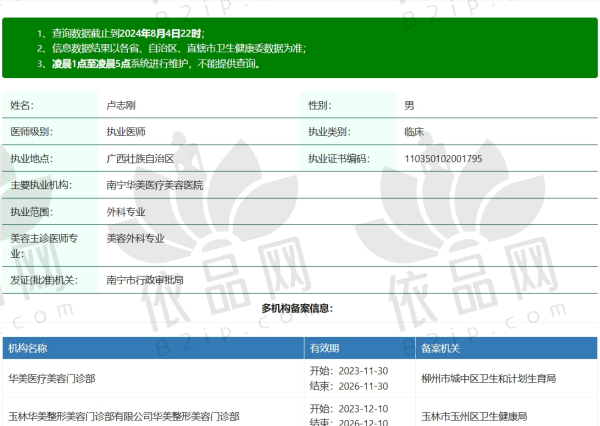Select the value 外科专业
This screenshot has width=600, height=426.
click(126, 212)
